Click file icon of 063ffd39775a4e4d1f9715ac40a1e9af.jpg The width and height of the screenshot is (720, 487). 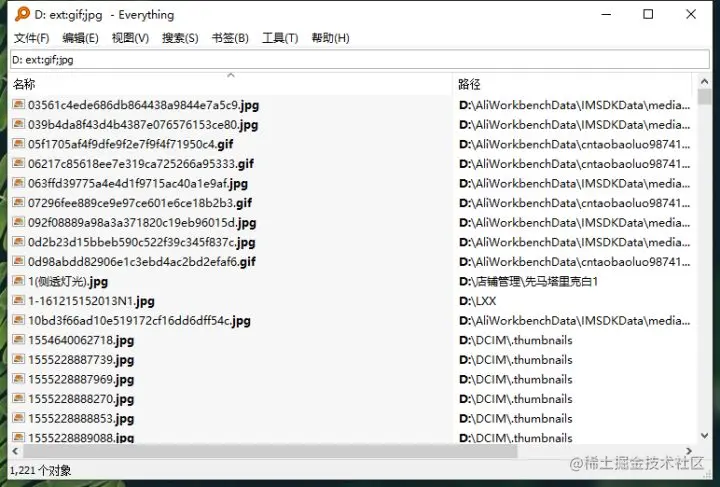point(18,183)
